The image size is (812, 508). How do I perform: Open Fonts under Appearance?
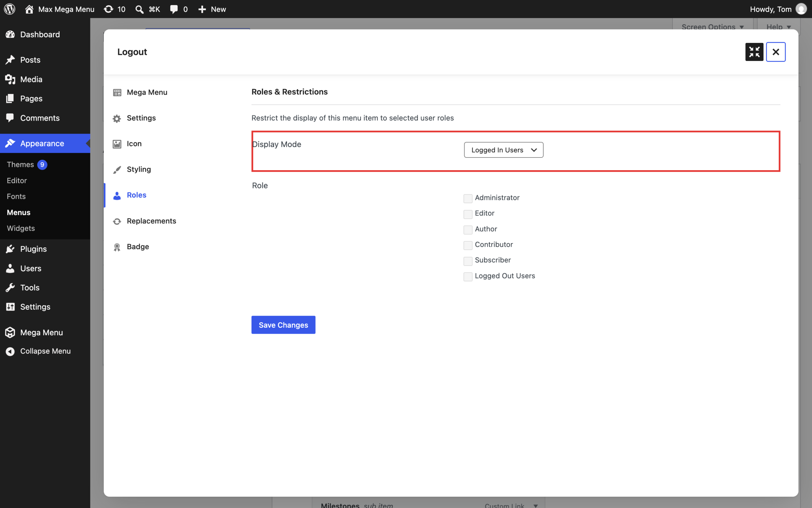click(16, 196)
